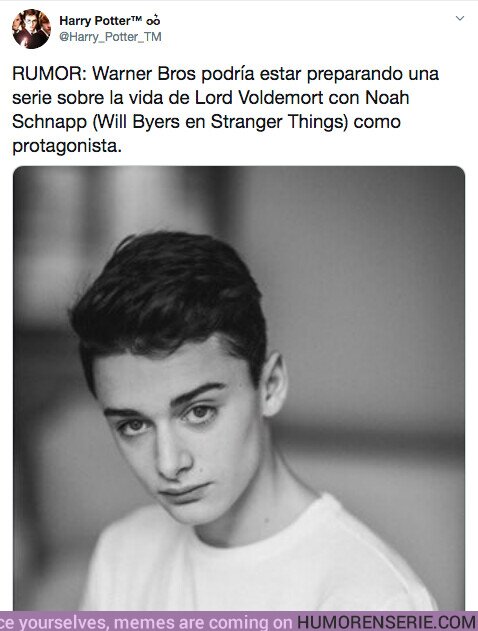Click the word Schnapp in the tweet
The image size is (478, 631).
tap(49, 122)
